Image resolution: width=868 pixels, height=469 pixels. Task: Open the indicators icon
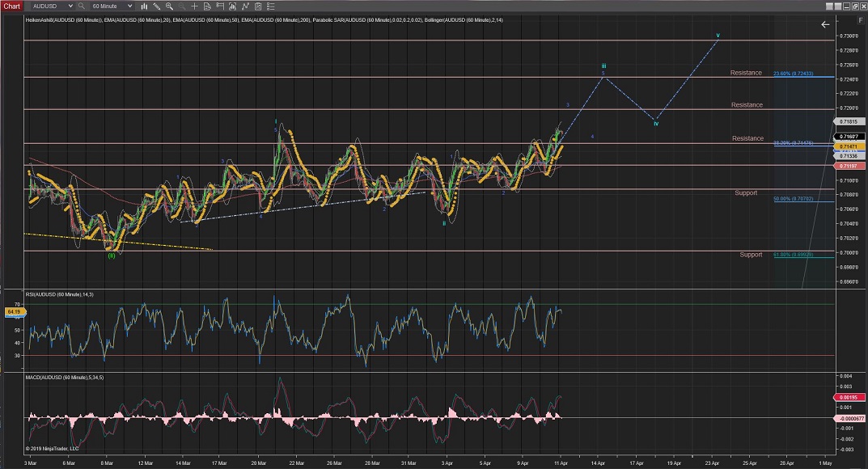(244, 6)
